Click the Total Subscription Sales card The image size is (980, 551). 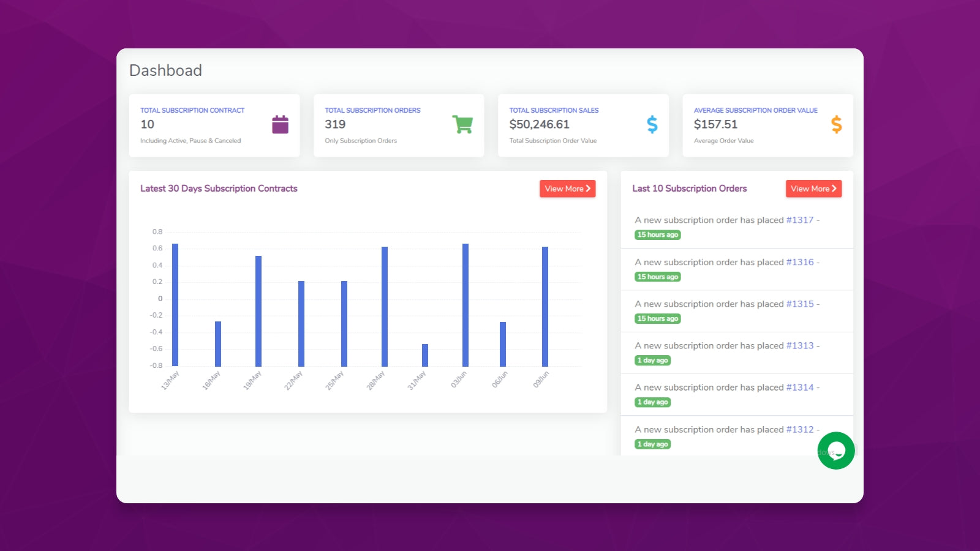(x=583, y=126)
